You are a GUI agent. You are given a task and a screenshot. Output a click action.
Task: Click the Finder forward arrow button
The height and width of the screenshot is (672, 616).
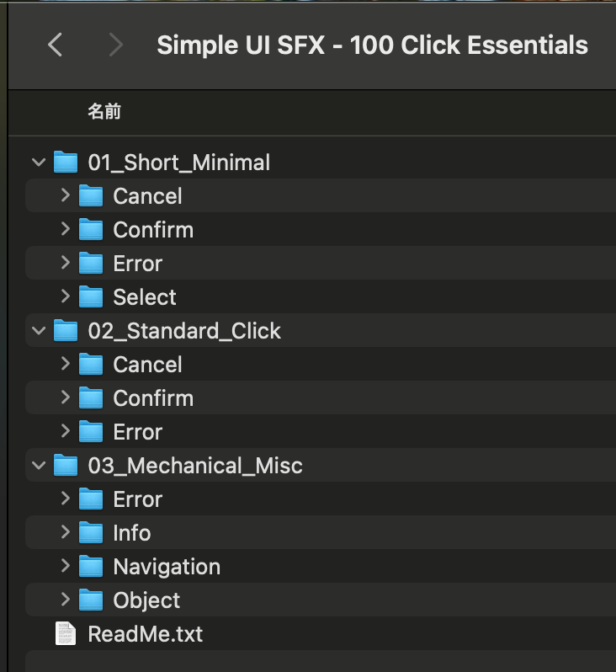[115, 45]
